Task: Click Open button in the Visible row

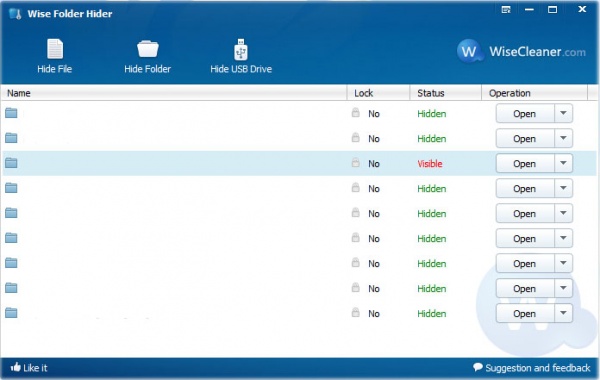Action: click(525, 163)
